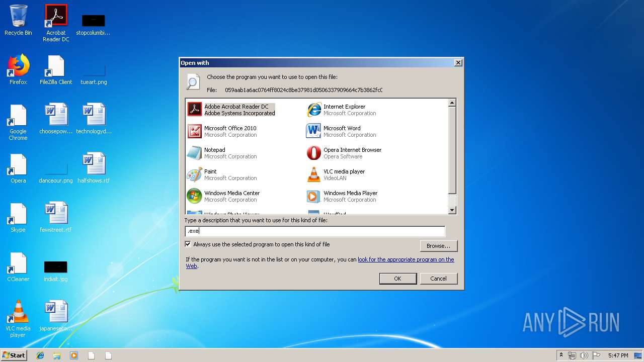Select Acrobat Reader DC desktop shortcut
This screenshot has height=362, width=644.
(x=56, y=23)
